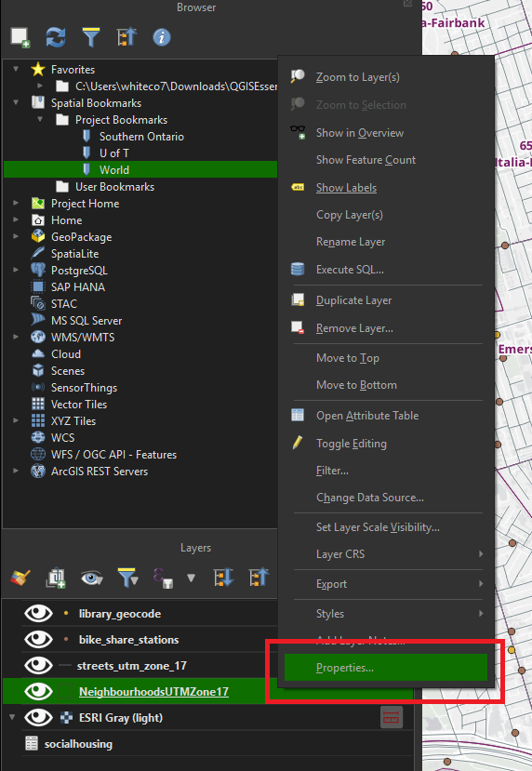Choose Set Layer Scale Visibility...

[387, 527]
